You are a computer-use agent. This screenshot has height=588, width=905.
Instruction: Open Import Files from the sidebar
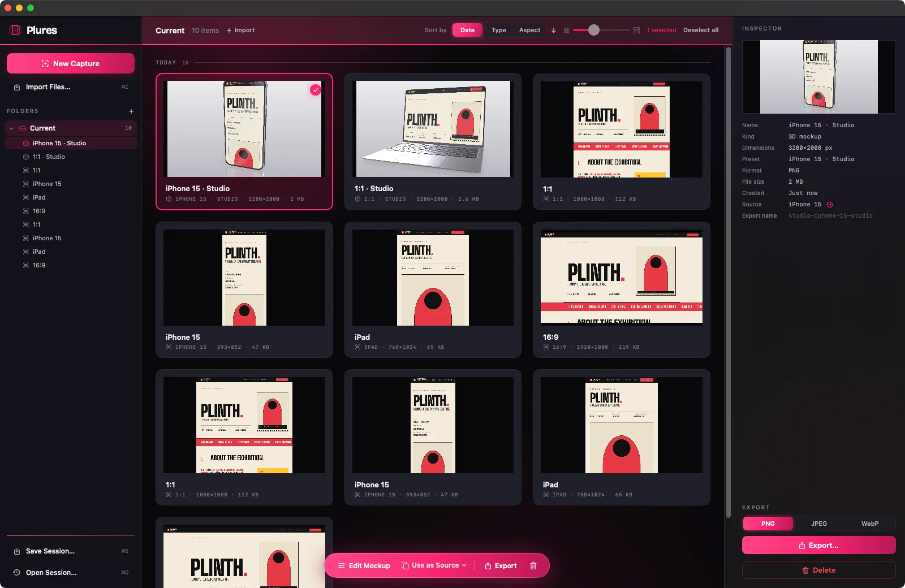(x=71, y=87)
